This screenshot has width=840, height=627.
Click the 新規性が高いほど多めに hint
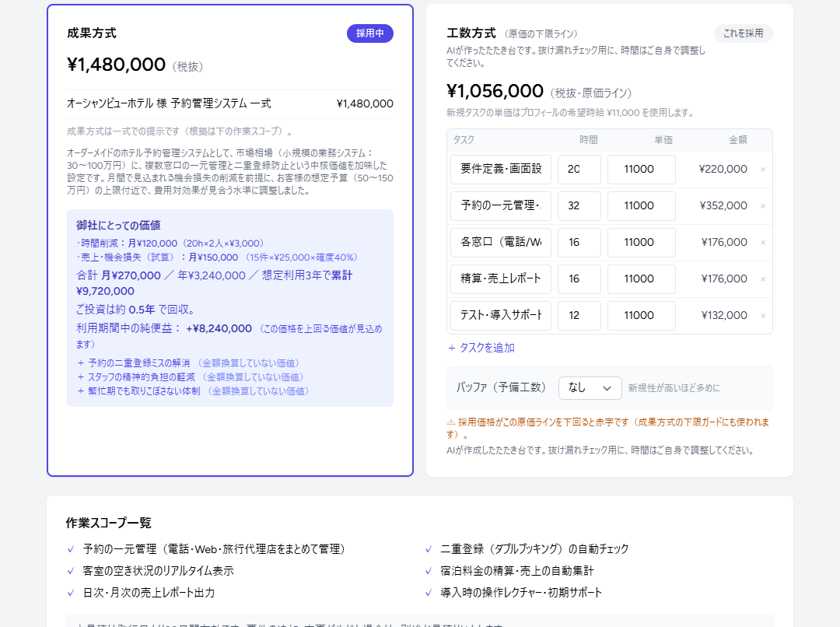(674, 388)
